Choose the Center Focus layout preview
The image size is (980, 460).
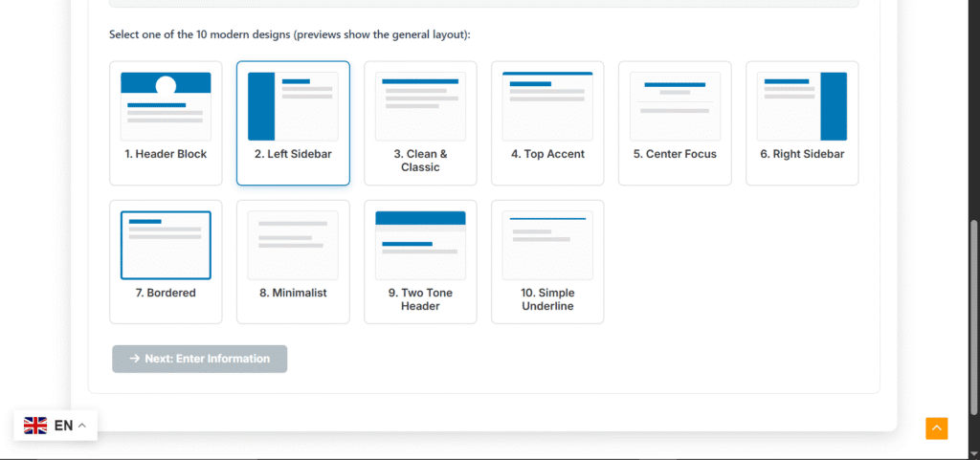pyautogui.click(x=675, y=106)
